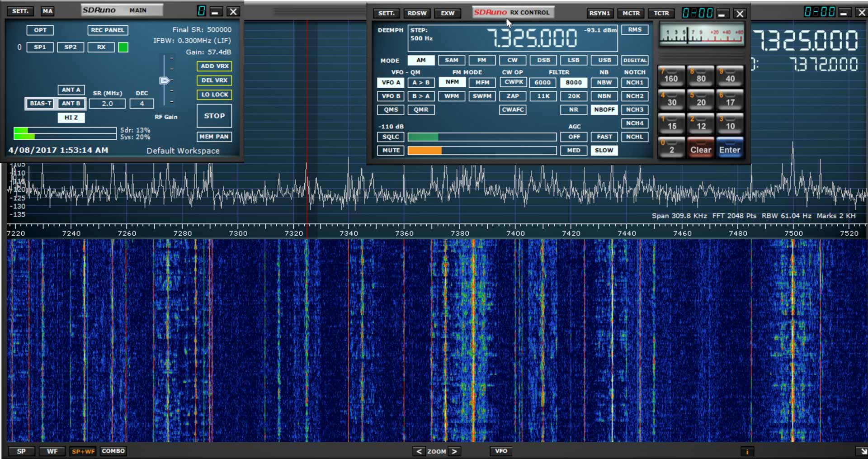Viewport: 868px width, 459px height.
Task: Enable RMS meter mode
Action: pos(635,29)
